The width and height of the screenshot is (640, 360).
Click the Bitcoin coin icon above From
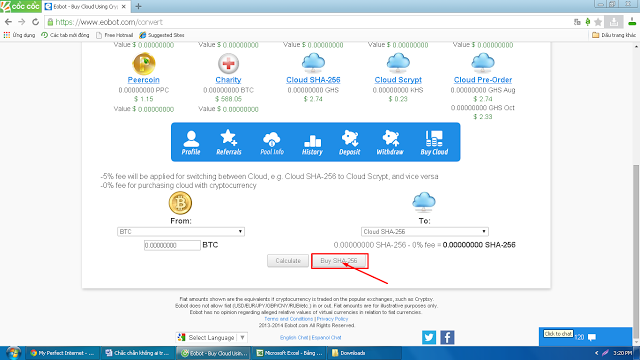point(180,203)
